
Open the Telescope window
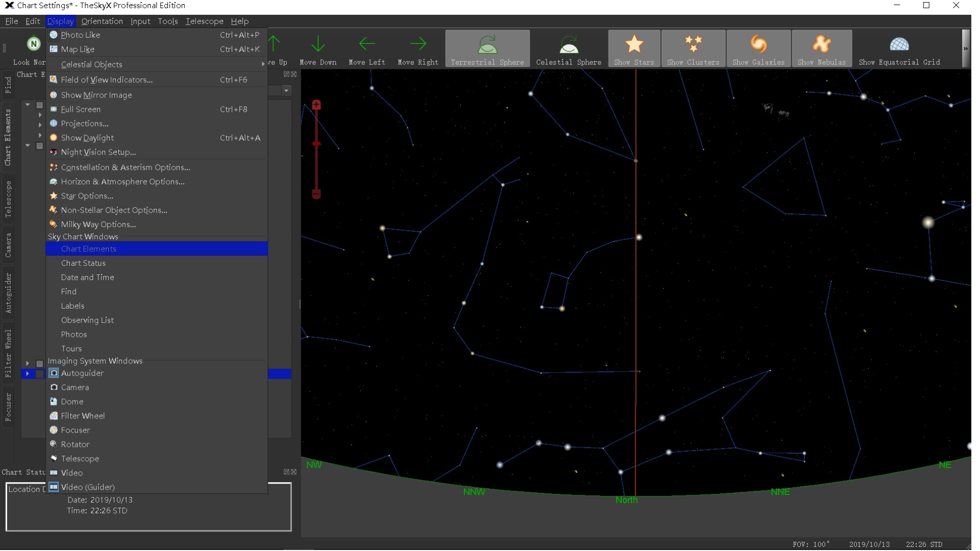[x=157, y=459]
